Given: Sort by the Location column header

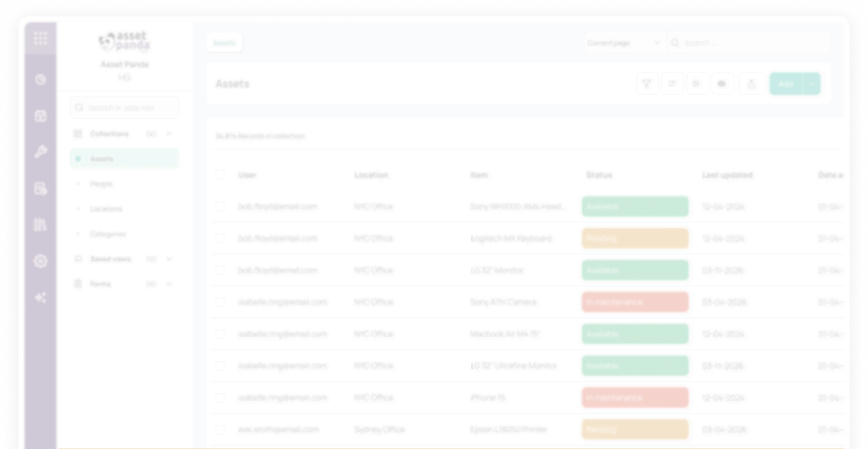Looking at the screenshot, I should [371, 175].
